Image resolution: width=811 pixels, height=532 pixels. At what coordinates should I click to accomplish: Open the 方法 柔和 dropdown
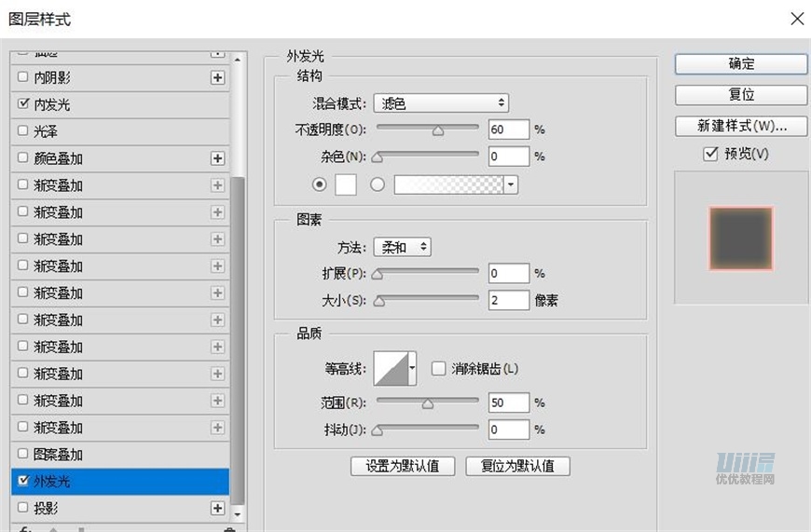(x=402, y=247)
